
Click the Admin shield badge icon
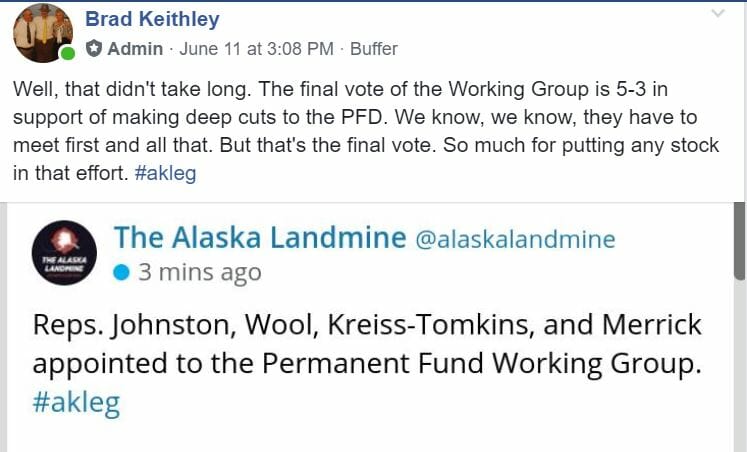coord(94,48)
